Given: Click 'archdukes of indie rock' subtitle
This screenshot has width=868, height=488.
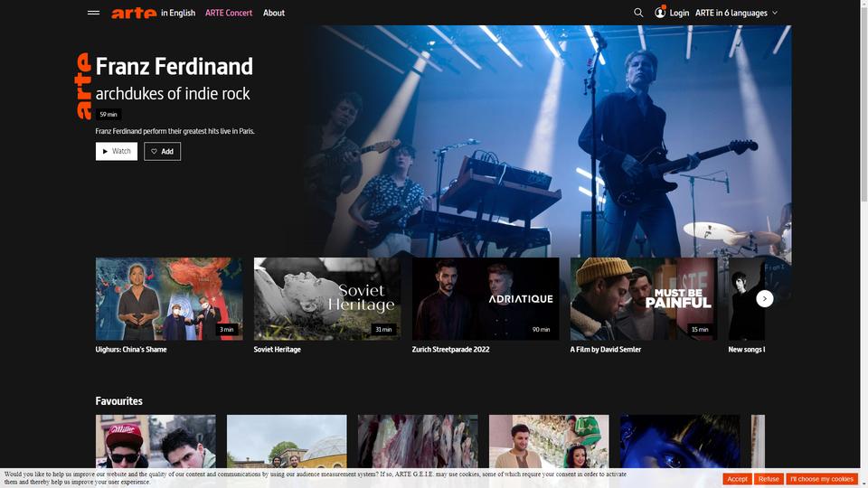Looking at the screenshot, I should pyautogui.click(x=173, y=93).
